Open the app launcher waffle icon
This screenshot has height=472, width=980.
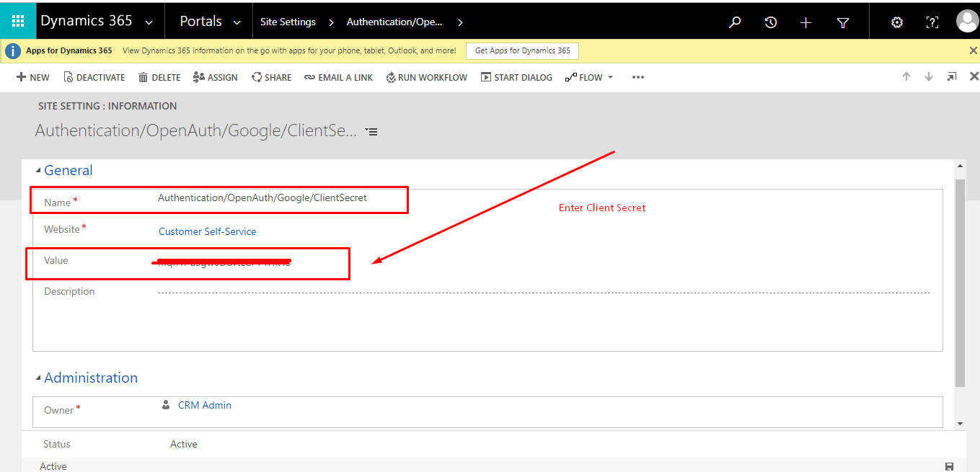(x=17, y=20)
